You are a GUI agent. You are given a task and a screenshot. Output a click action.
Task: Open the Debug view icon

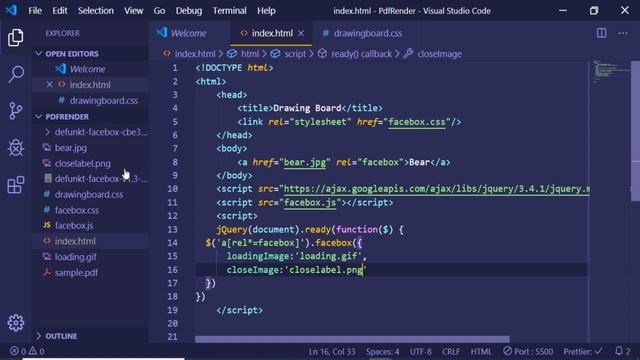point(16,148)
